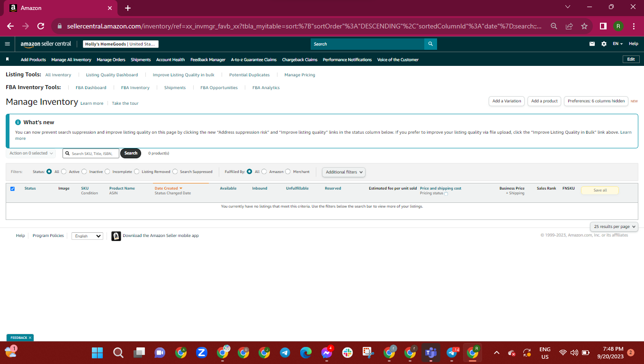644x364 pixels.
Task: Open Chrome profile R avatar
Action: point(618,26)
